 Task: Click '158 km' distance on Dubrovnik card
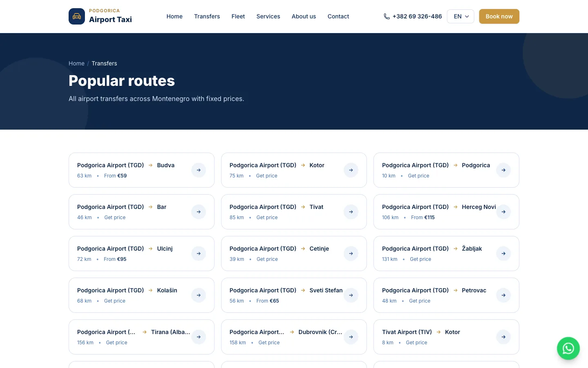point(238,343)
